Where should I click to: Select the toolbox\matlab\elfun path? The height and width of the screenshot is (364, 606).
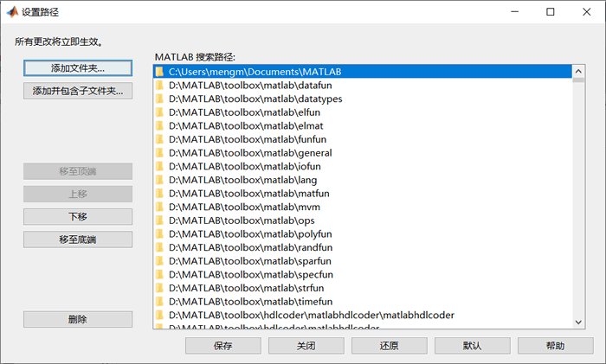pos(363,112)
